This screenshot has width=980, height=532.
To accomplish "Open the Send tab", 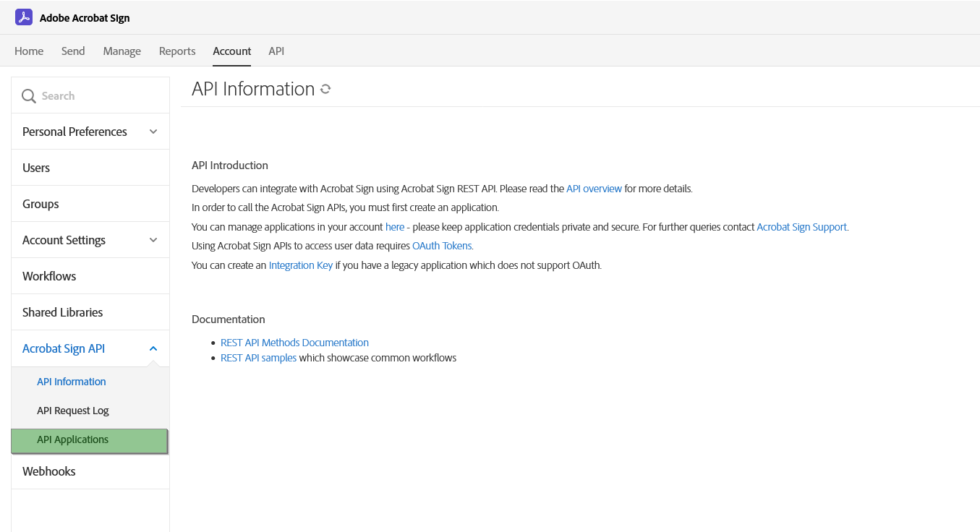I will click(73, 51).
